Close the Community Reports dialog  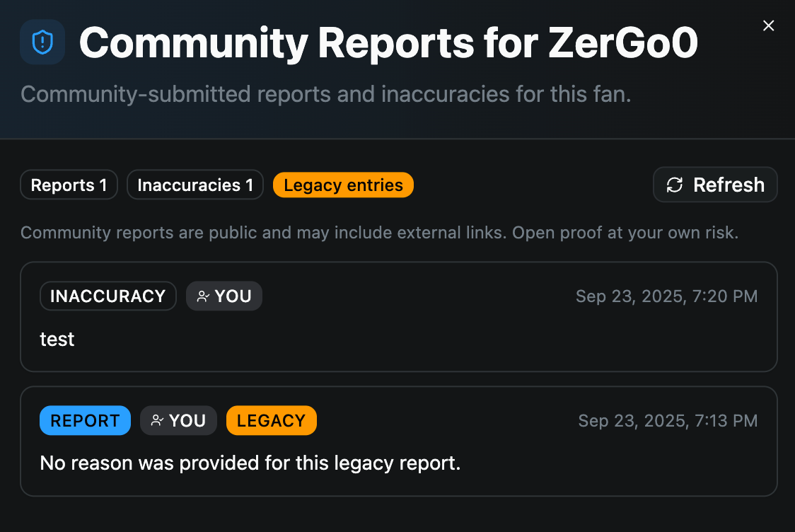[769, 26]
